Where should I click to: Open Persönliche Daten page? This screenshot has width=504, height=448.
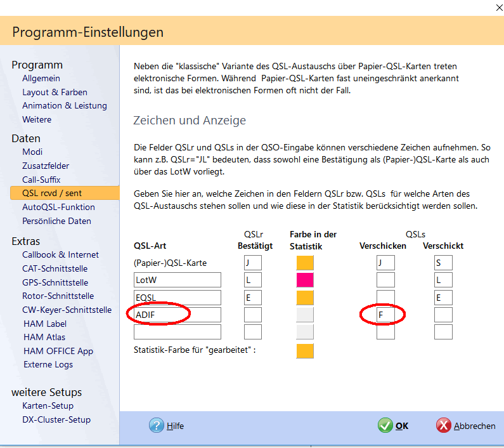tap(56, 221)
